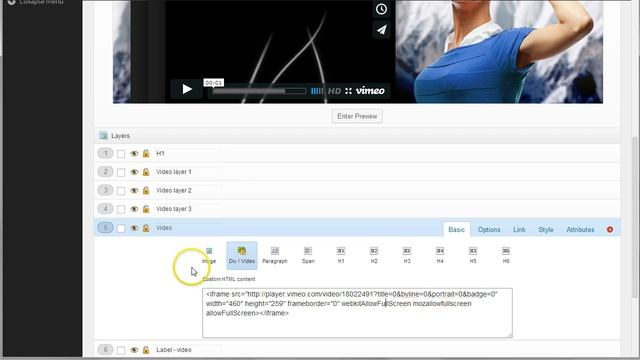Select the Label - video layer name
The image size is (640, 360).
point(173,350)
